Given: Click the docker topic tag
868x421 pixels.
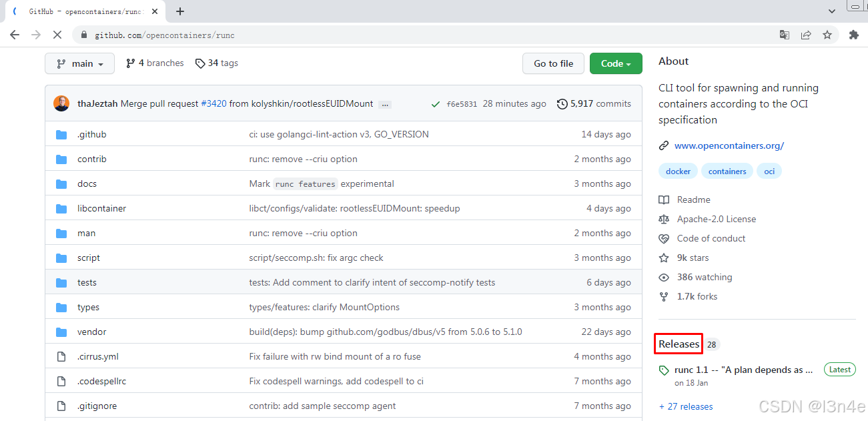Looking at the screenshot, I should [x=678, y=171].
